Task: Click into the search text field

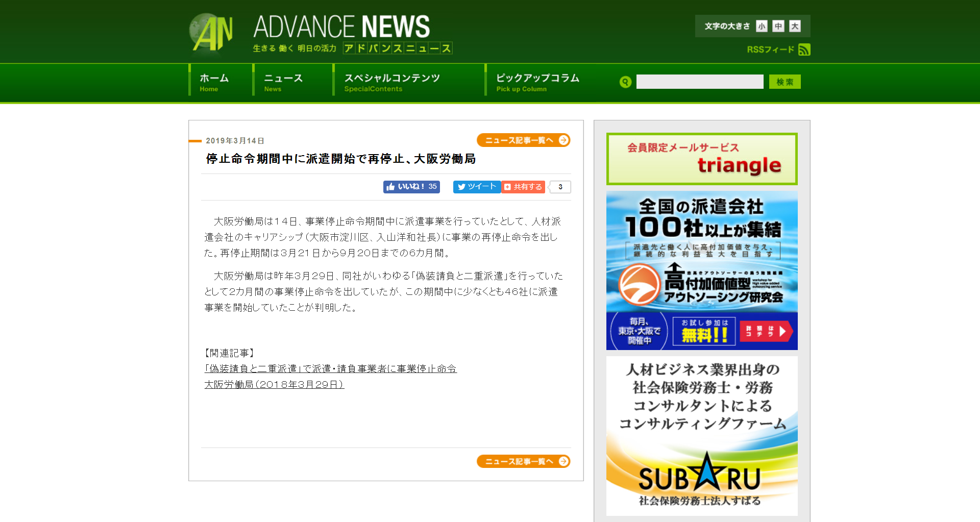Action: pyautogui.click(x=699, y=82)
